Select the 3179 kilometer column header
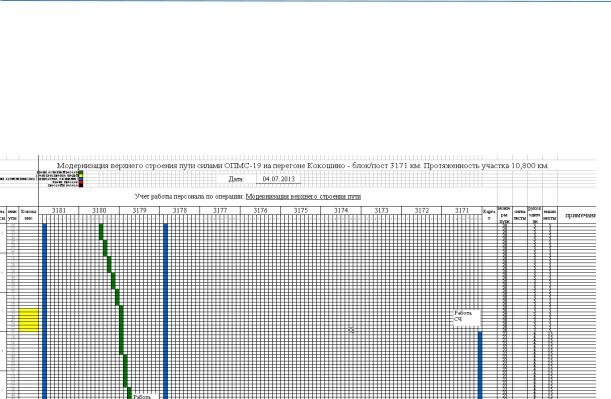 tap(139, 210)
